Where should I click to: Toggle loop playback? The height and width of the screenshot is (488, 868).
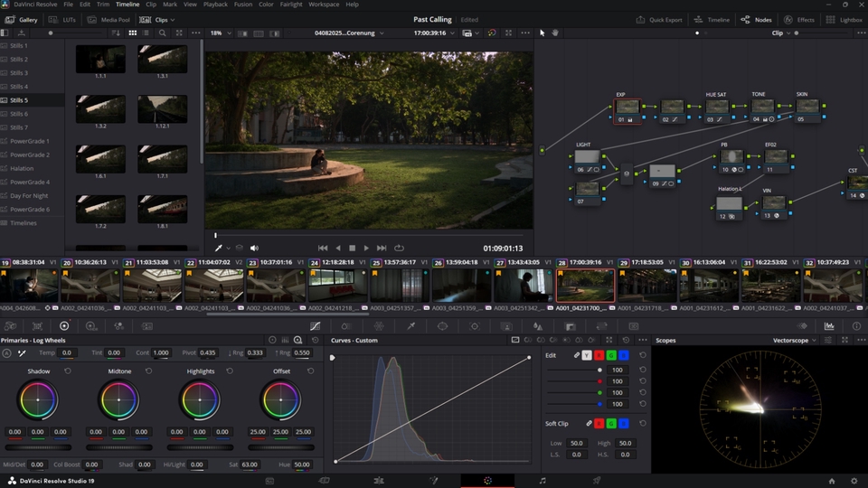click(399, 248)
